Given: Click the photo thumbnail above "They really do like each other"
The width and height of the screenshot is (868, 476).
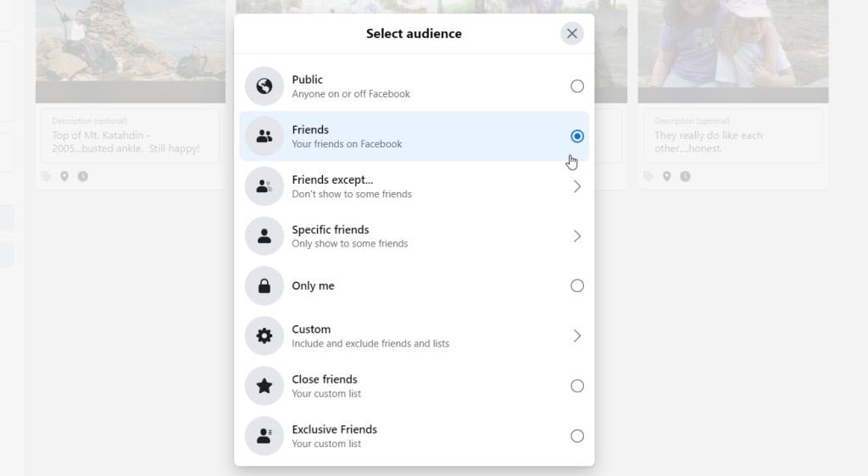Looking at the screenshot, I should pos(733,52).
